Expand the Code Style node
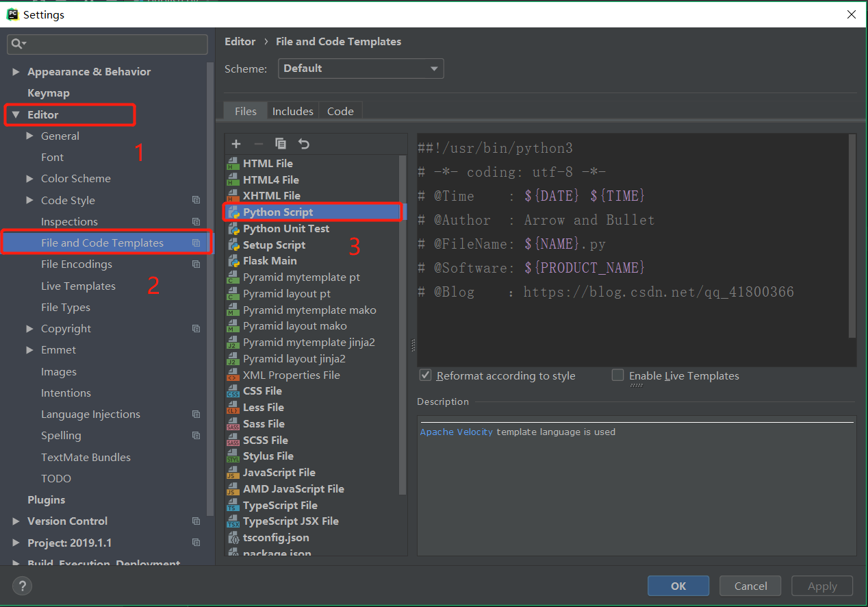The width and height of the screenshot is (868, 607). (x=29, y=200)
